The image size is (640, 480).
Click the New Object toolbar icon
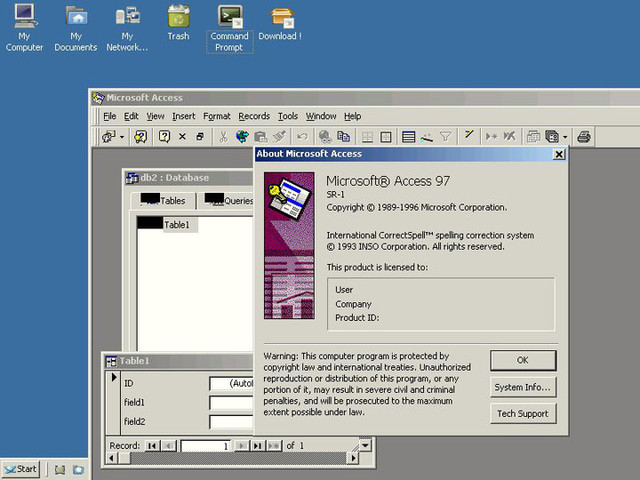pos(552,137)
